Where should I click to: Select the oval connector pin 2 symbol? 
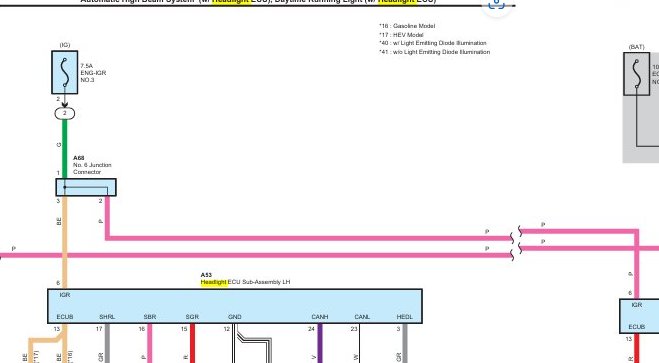[65, 113]
